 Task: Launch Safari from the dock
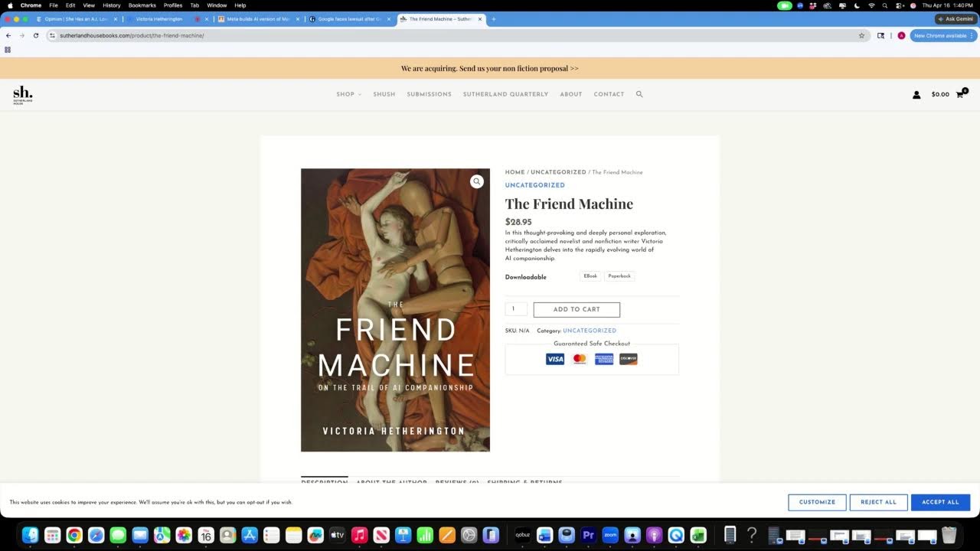pyautogui.click(x=96, y=535)
